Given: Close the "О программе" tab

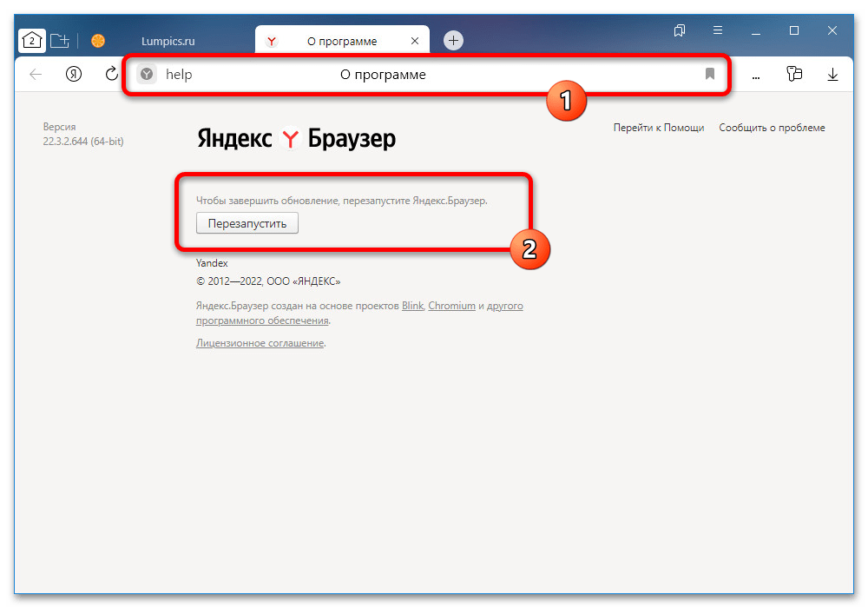Looking at the screenshot, I should pyautogui.click(x=415, y=41).
